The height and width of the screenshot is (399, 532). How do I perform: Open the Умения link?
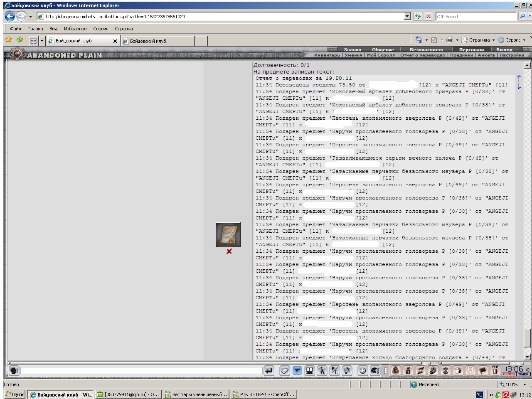click(353, 55)
